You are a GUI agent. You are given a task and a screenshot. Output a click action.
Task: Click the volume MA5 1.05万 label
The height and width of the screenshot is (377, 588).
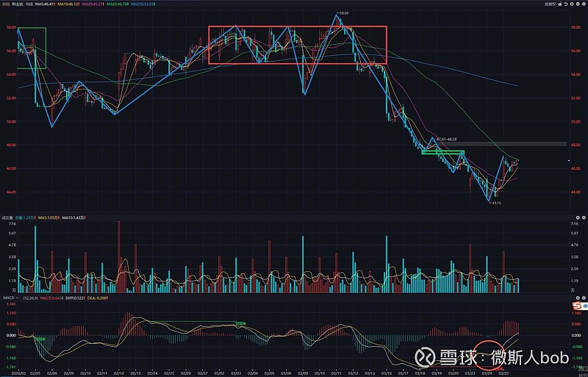click(49, 218)
